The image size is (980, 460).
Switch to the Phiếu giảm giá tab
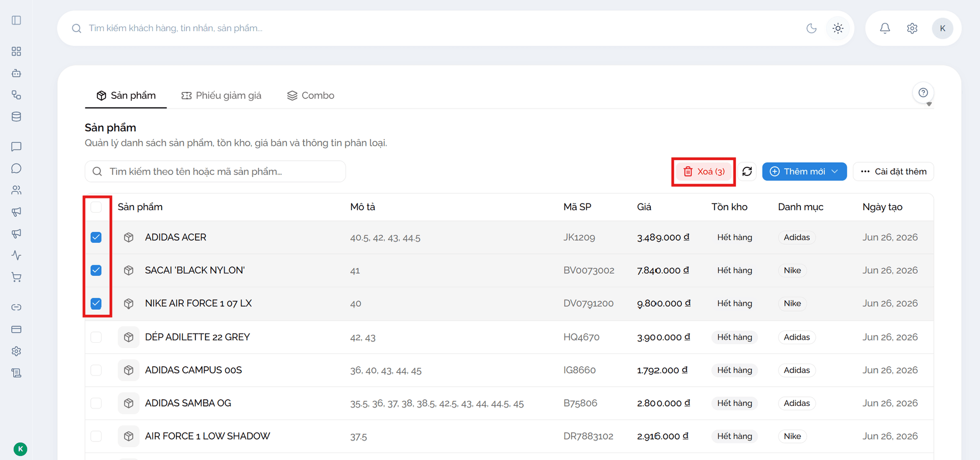pos(222,95)
